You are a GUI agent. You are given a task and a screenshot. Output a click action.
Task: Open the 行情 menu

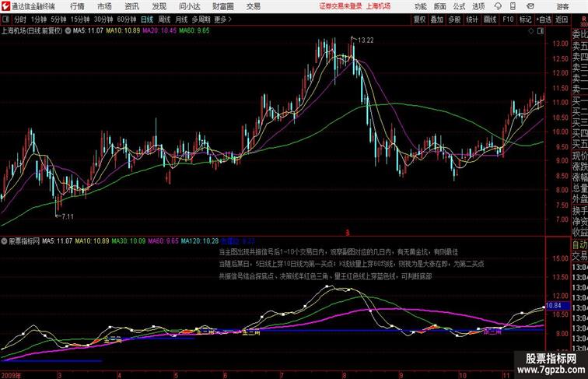(77, 6)
